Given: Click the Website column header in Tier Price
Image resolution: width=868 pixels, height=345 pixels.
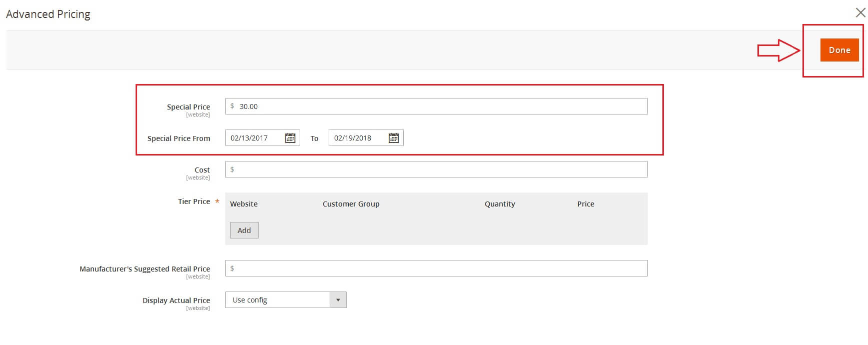Looking at the screenshot, I should [244, 204].
